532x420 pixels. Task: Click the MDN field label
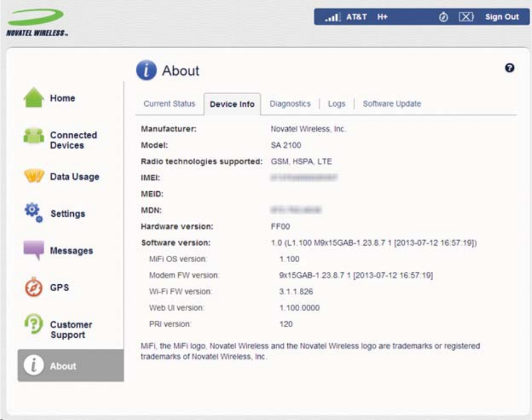coord(152,210)
